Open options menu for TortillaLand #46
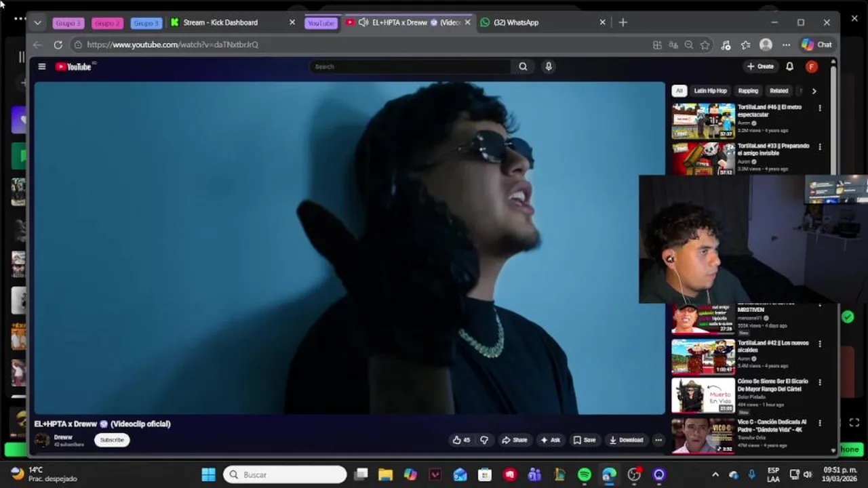 click(820, 108)
